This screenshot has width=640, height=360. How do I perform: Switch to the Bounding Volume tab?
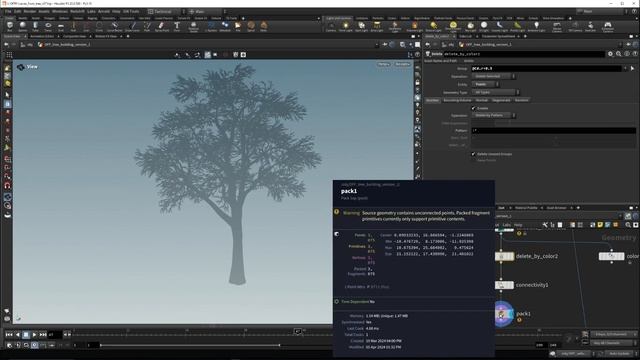point(457,100)
